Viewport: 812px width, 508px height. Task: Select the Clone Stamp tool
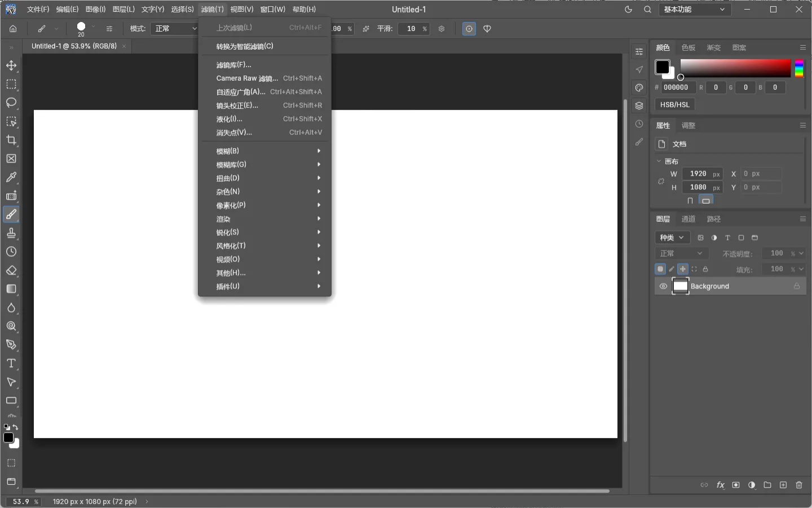point(11,233)
